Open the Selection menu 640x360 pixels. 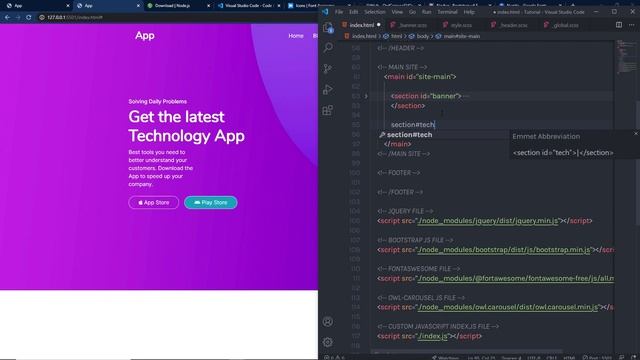click(x=375, y=12)
